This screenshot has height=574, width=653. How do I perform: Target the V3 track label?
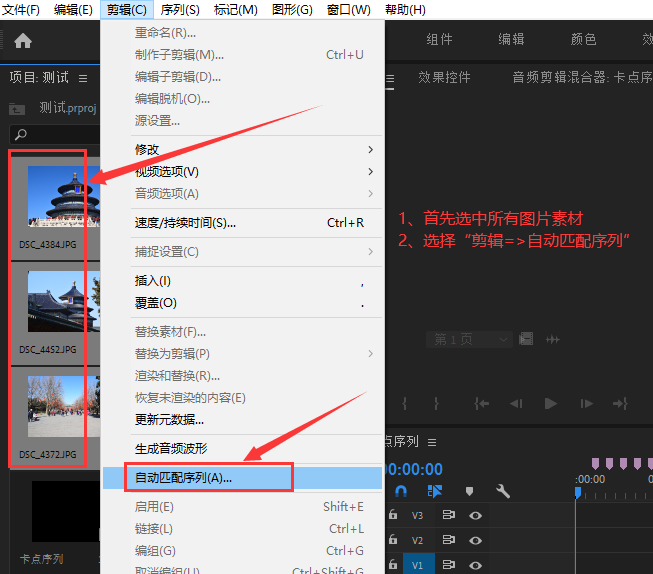[x=417, y=516]
